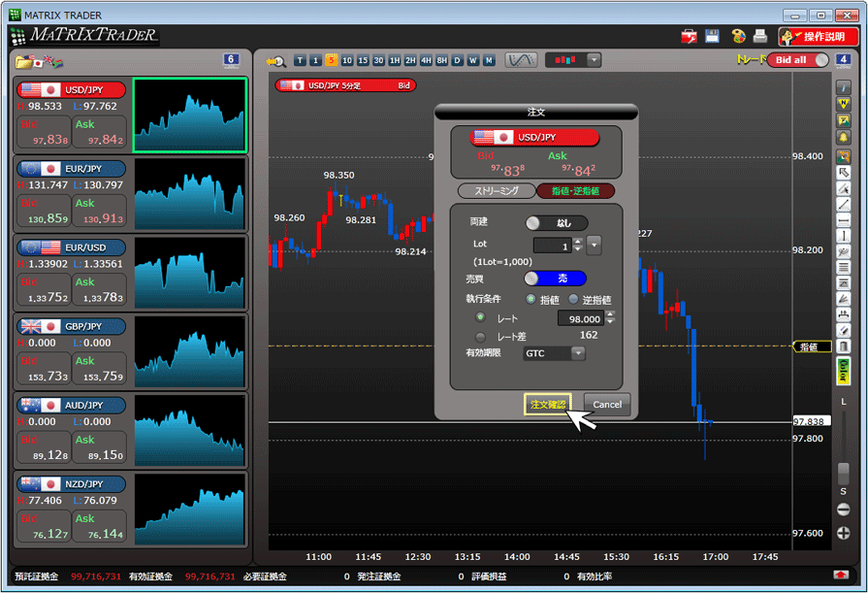Click the window count 4 icon above chart
The height and width of the screenshot is (593, 868).
(843, 60)
